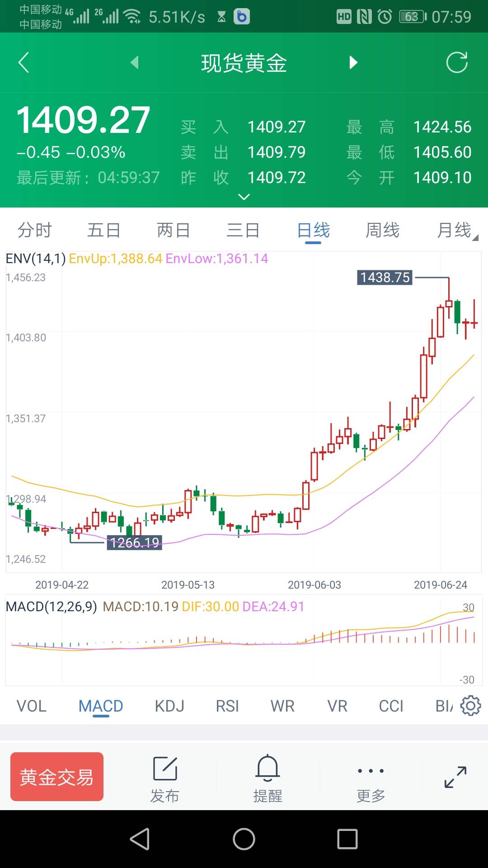Go to the previous instrument with the left triangle

click(x=134, y=62)
